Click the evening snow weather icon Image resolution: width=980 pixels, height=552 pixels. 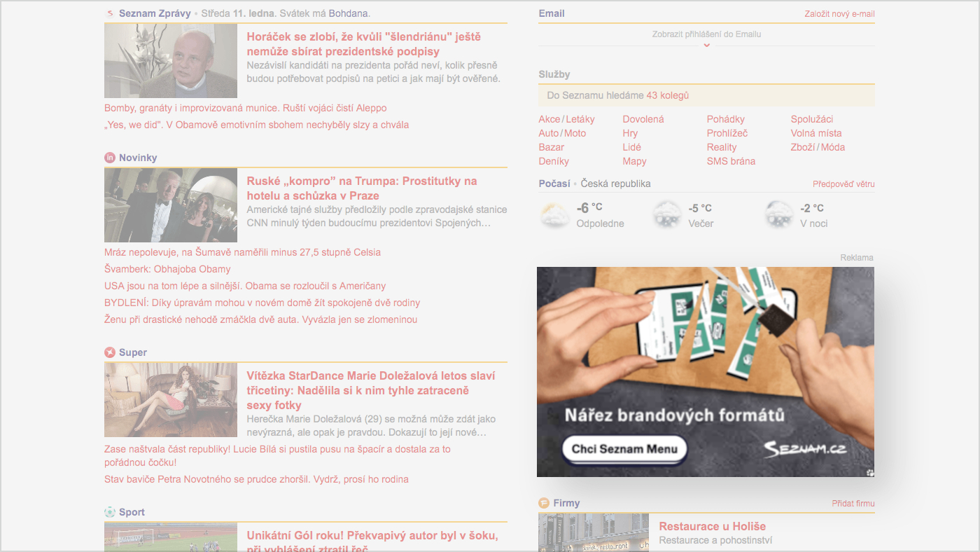coord(666,215)
